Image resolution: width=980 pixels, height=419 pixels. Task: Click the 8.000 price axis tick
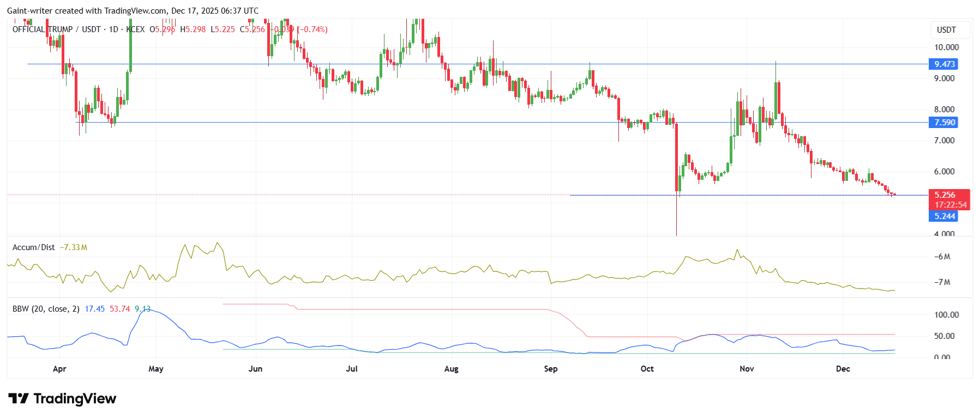[x=944, y=110]
